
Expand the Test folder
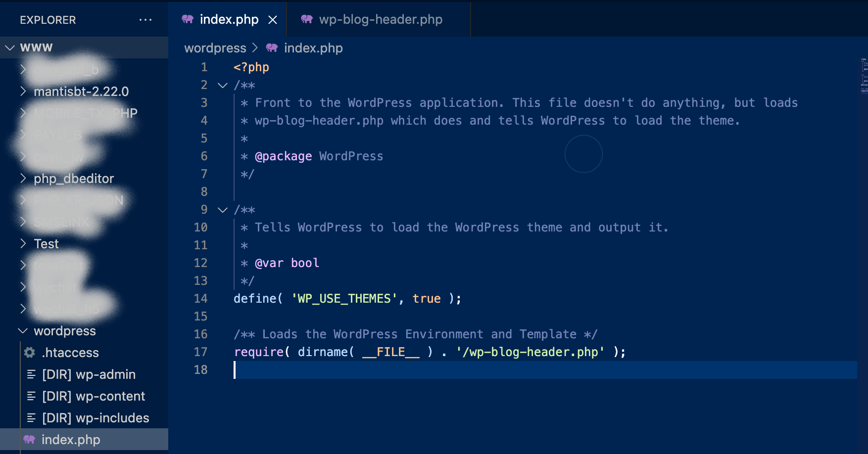(x=23, y=243)
